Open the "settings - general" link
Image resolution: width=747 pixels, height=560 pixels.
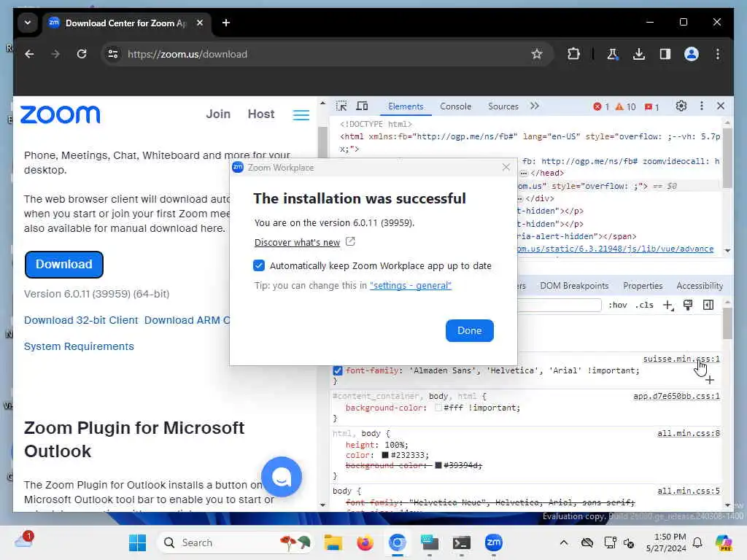coord(411,286)
